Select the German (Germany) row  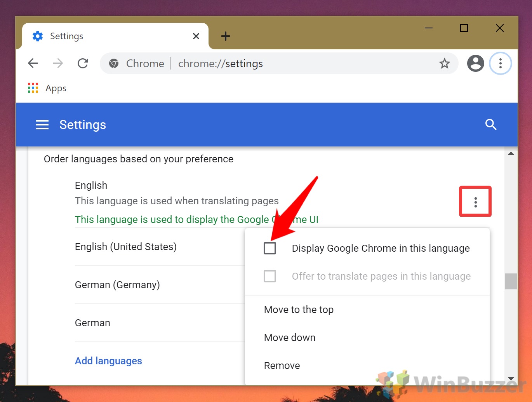(x=160, y=285)
